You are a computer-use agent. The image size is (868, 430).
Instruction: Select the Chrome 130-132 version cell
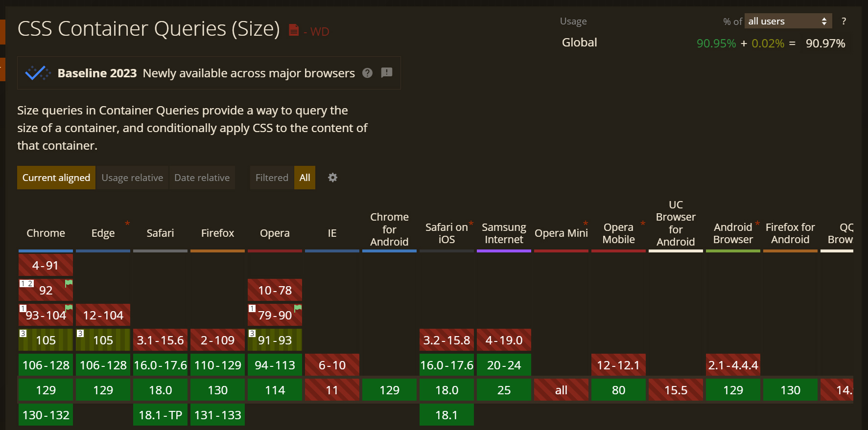pyautogui.click(x=46, y=415)
